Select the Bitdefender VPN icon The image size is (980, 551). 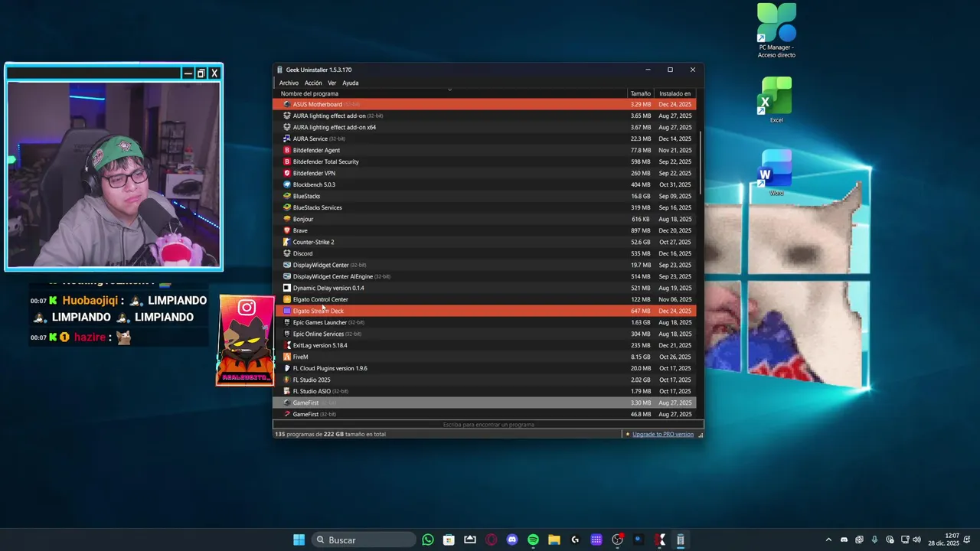pos(287,173)
